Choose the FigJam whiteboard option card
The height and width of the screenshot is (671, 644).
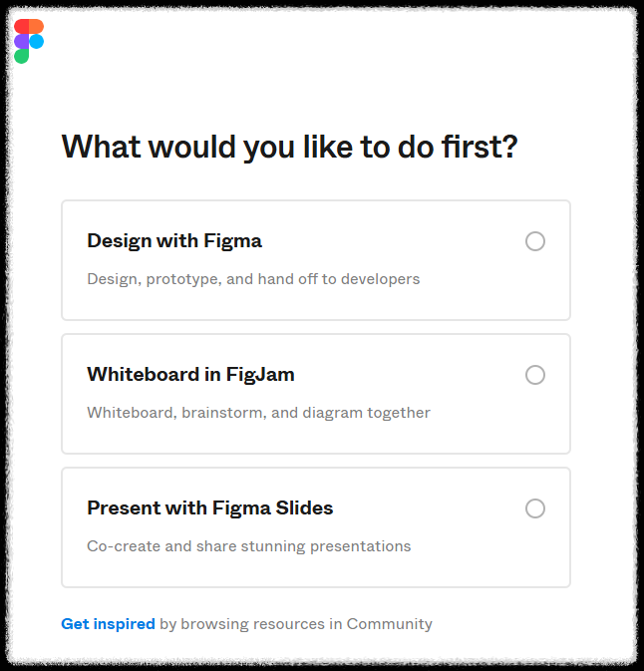[x=316, y=394]
